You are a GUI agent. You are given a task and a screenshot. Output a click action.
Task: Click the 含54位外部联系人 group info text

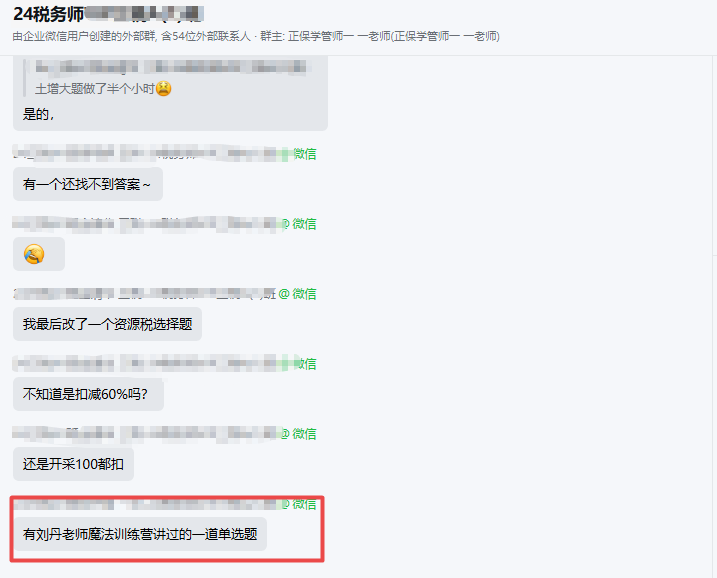coord(206,36)
